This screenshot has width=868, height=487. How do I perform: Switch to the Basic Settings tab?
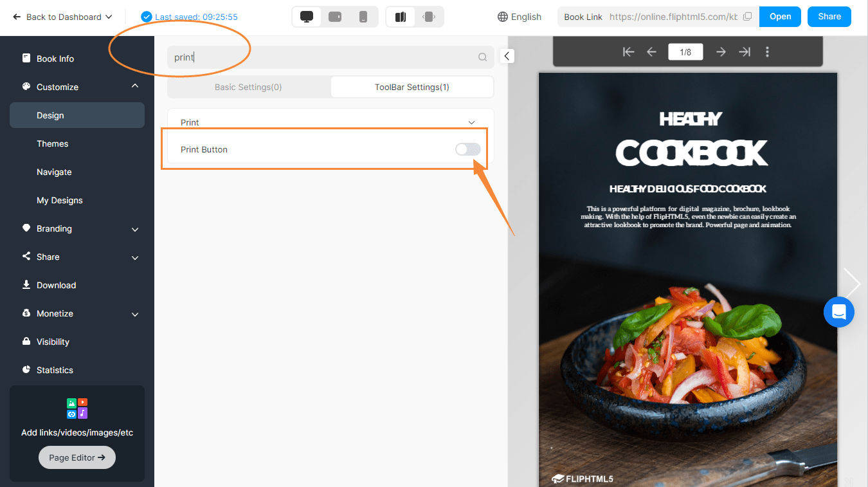[248, 86]
